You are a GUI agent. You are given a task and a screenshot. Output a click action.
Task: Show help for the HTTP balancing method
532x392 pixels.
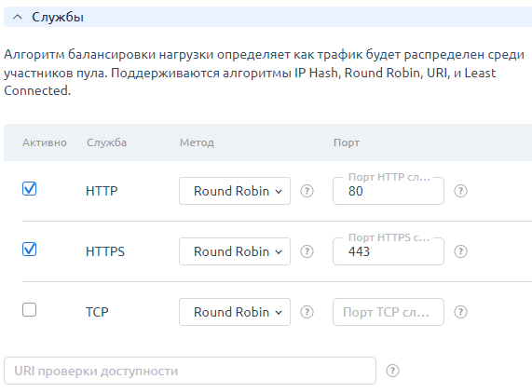(307, 191)
